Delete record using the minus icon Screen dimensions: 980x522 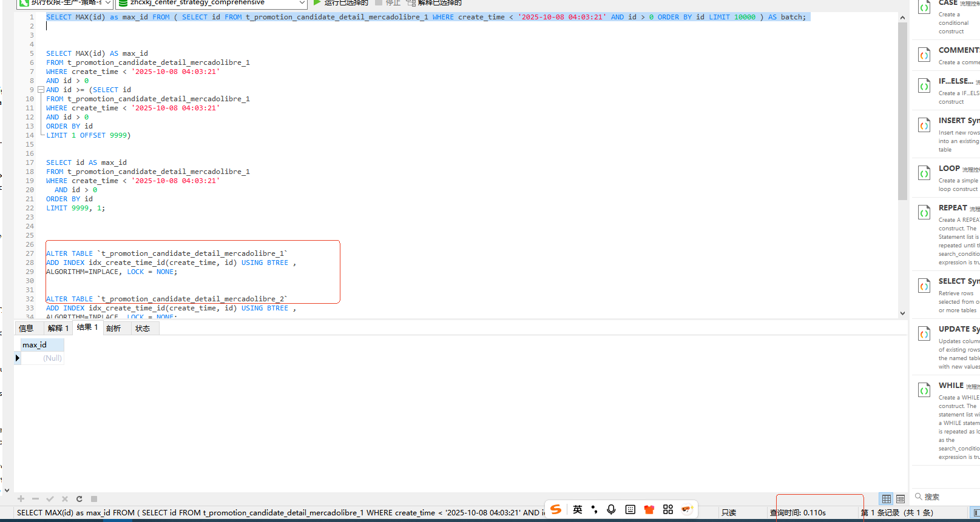tap(35, 499)
